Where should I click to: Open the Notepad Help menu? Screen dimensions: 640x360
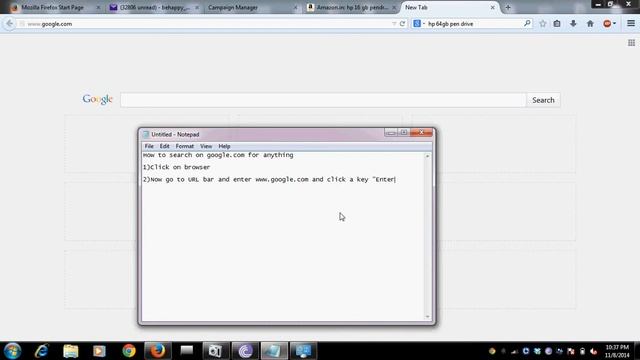(224, 146)
